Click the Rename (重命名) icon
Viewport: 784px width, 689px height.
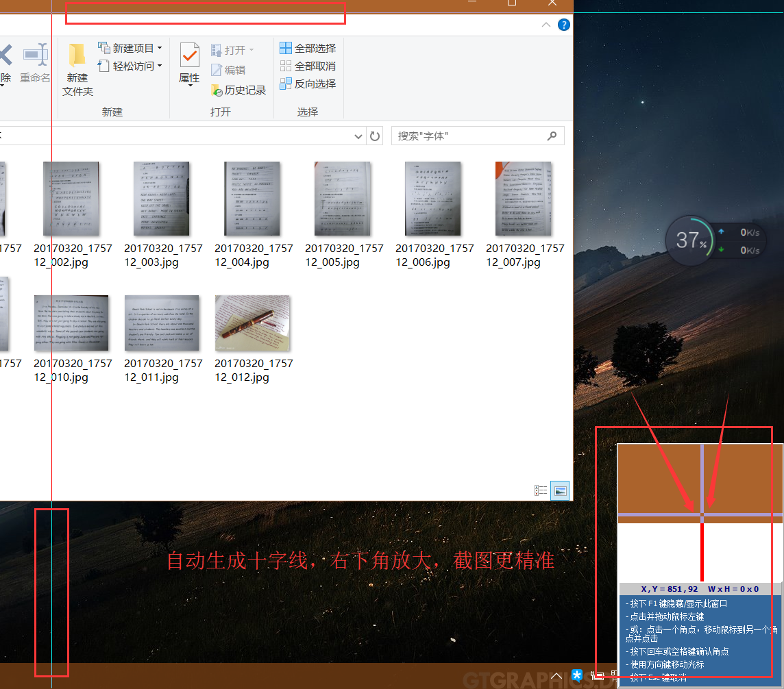click(x=36, y=55)
